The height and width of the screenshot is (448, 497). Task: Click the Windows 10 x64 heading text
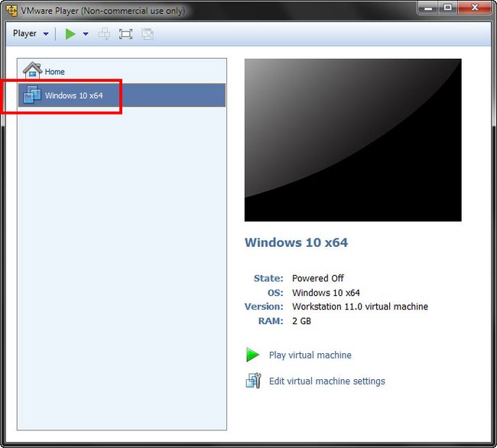296,242
